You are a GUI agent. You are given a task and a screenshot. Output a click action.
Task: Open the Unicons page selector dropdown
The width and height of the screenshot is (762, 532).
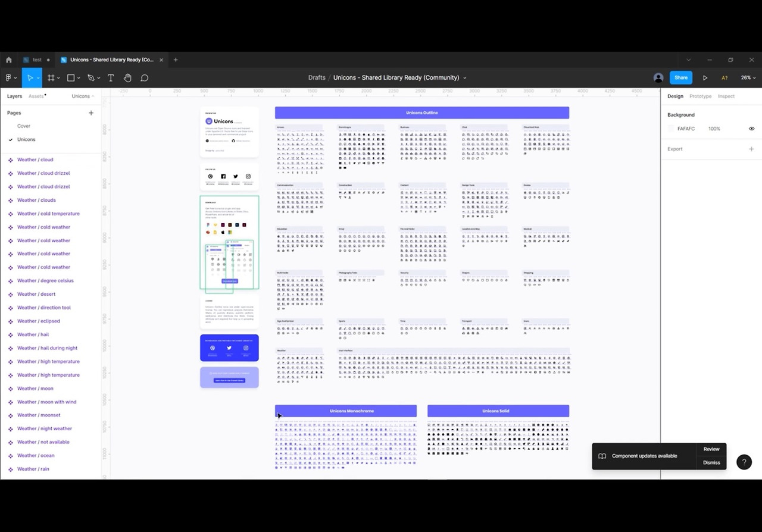(83, 96)
